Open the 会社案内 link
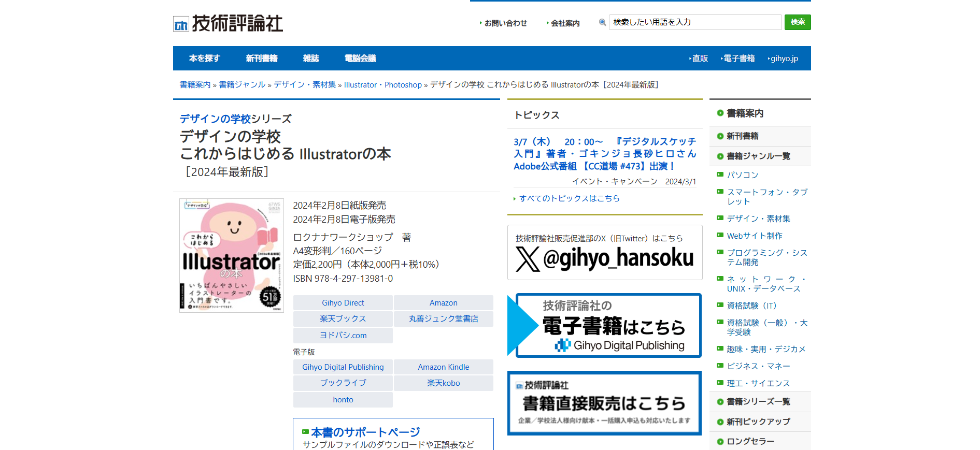Screen dimensions: 980x450 point(565,23)
